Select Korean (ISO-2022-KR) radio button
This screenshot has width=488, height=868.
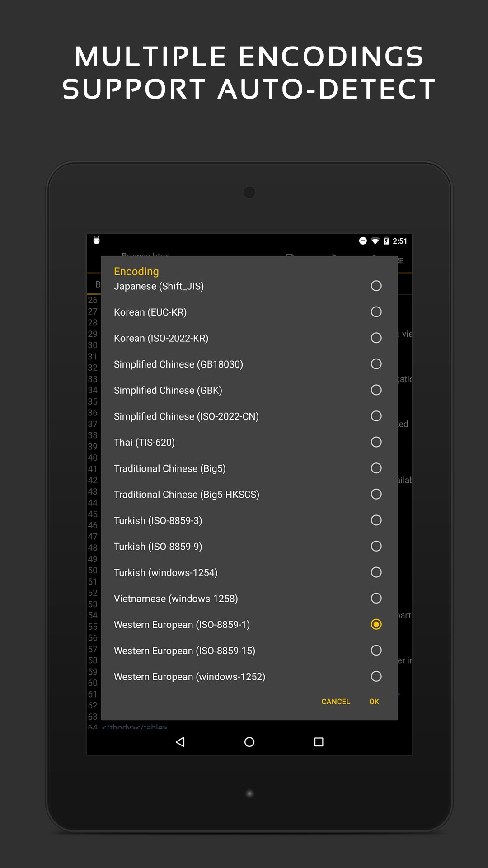(376, 338)
